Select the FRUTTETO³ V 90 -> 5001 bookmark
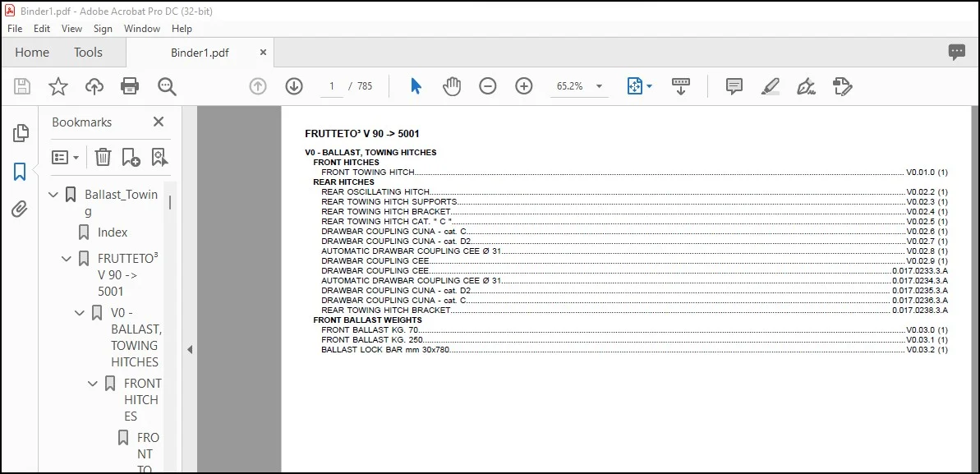 pyautogui.click(x=128, y=274)
